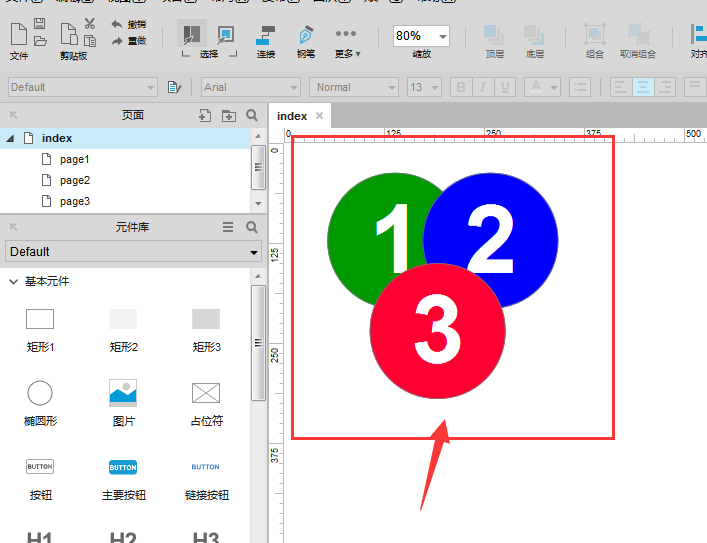This screenshot has width=707, height=543.
Task: Click the add page icon
Action: [x=205, y=115]
